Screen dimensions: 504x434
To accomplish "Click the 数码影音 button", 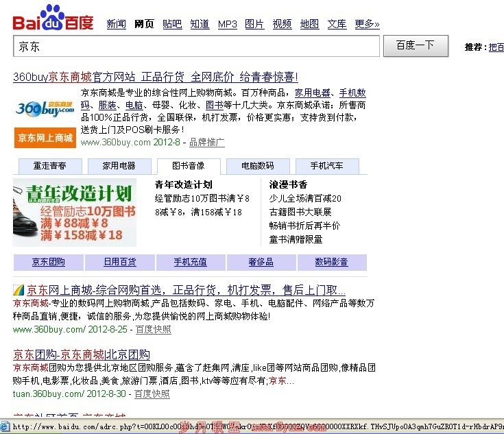I will coord(332,263).
